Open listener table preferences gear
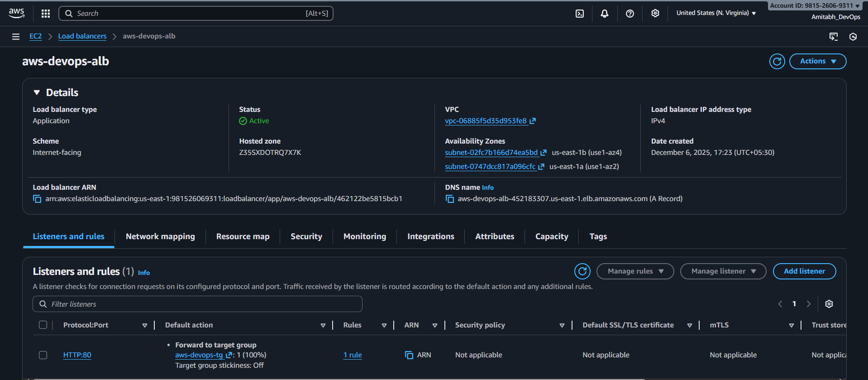Viewport: 868px width, 380px height. tap(829, 304)
